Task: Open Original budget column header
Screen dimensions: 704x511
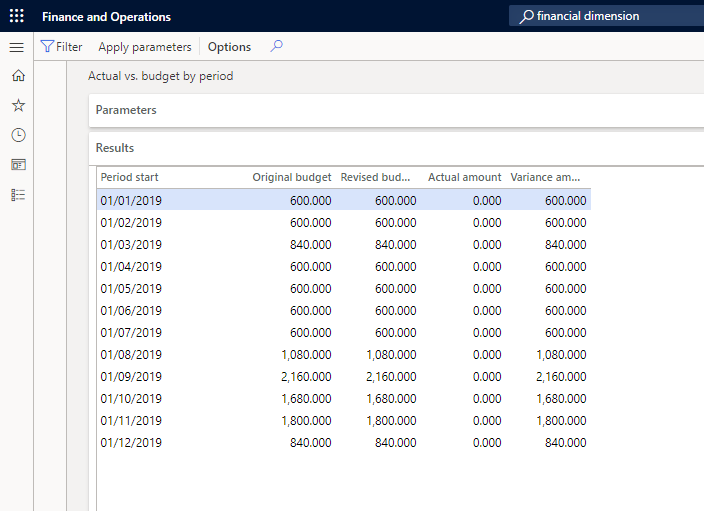Action: coord(291,177)
